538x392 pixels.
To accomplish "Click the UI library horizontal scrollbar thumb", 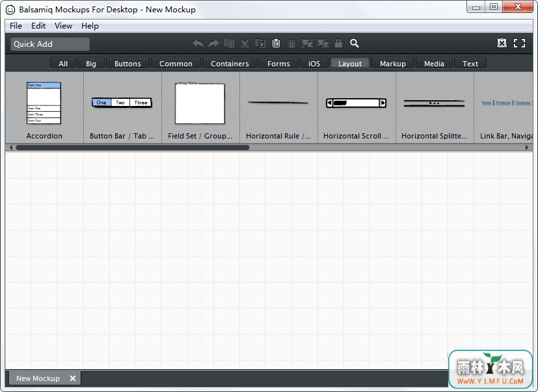I will pos(133,148).
